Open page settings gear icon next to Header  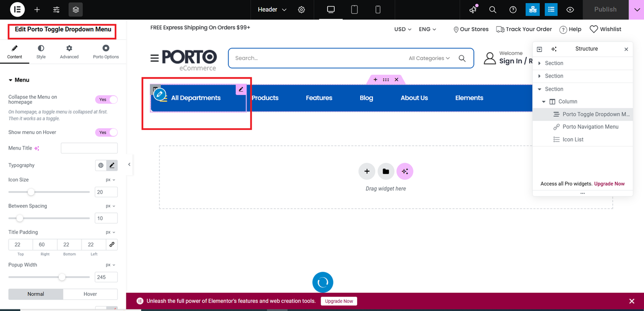[301, 10]
